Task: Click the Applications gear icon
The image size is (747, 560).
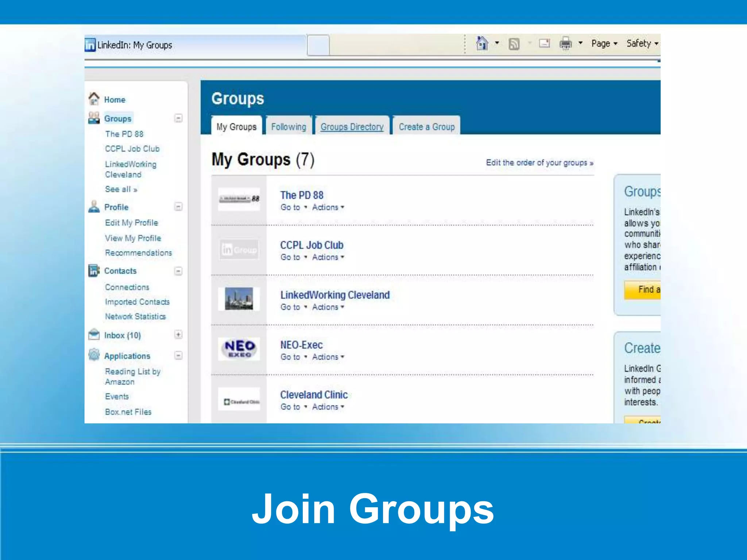Action: [x=94, y=354]
